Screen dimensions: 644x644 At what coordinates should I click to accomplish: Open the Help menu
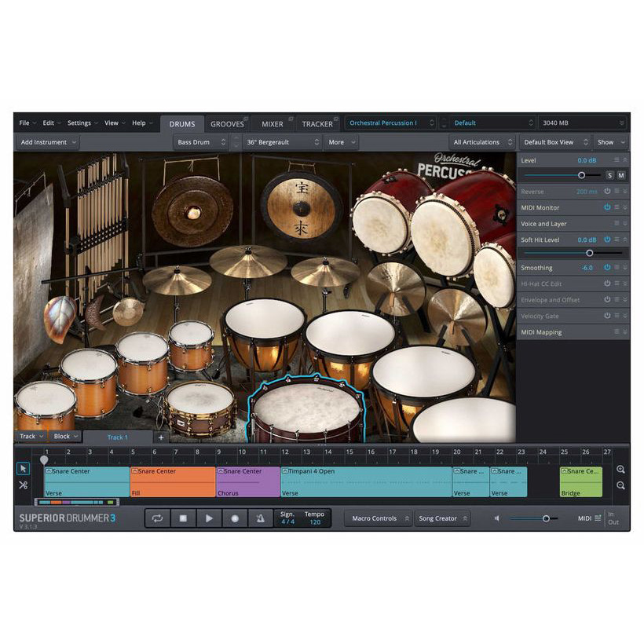[x=142, y=123]
